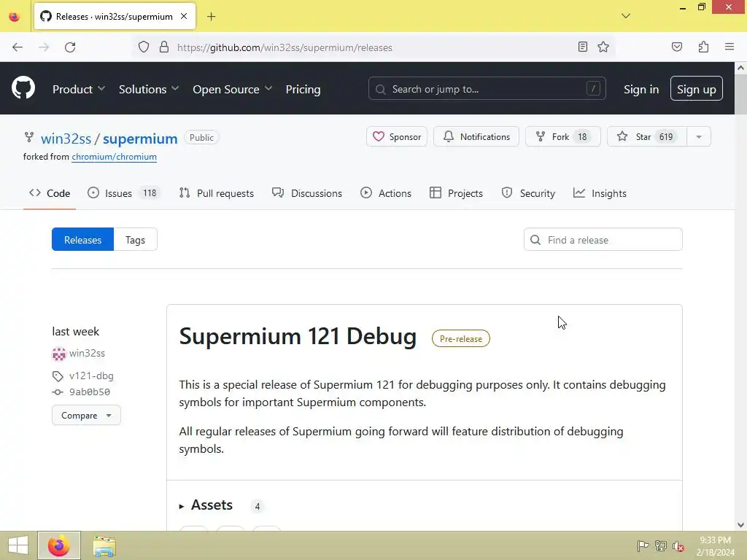
Task: Open the Firefox extensions puzzle icon
Action: coord(703,47)
